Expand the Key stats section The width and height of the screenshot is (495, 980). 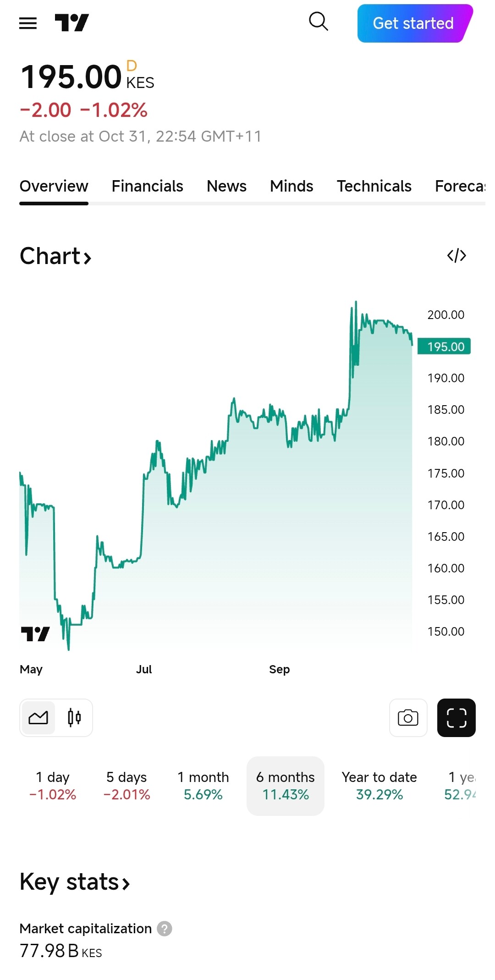75,882
